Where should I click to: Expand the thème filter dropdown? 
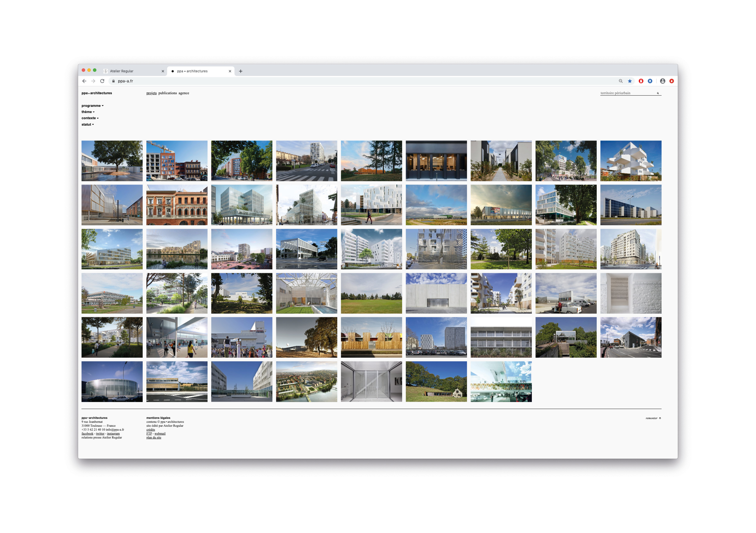88,112
